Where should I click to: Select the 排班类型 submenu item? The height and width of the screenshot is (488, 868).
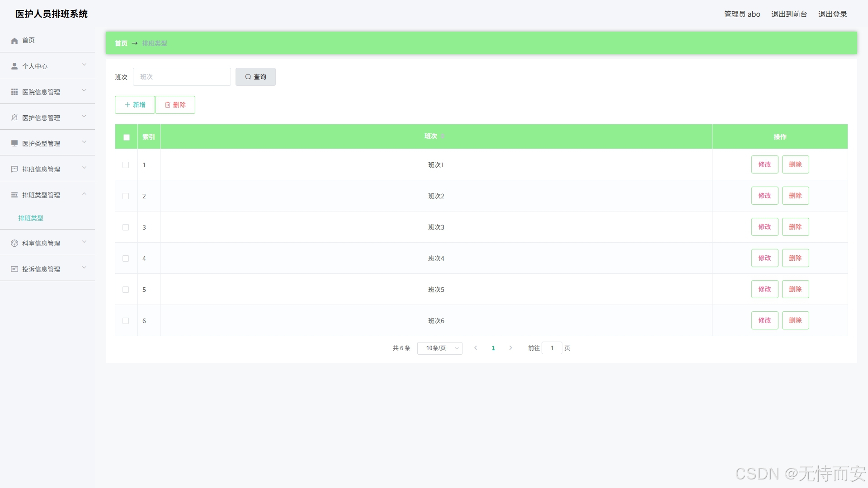(31, 218)
